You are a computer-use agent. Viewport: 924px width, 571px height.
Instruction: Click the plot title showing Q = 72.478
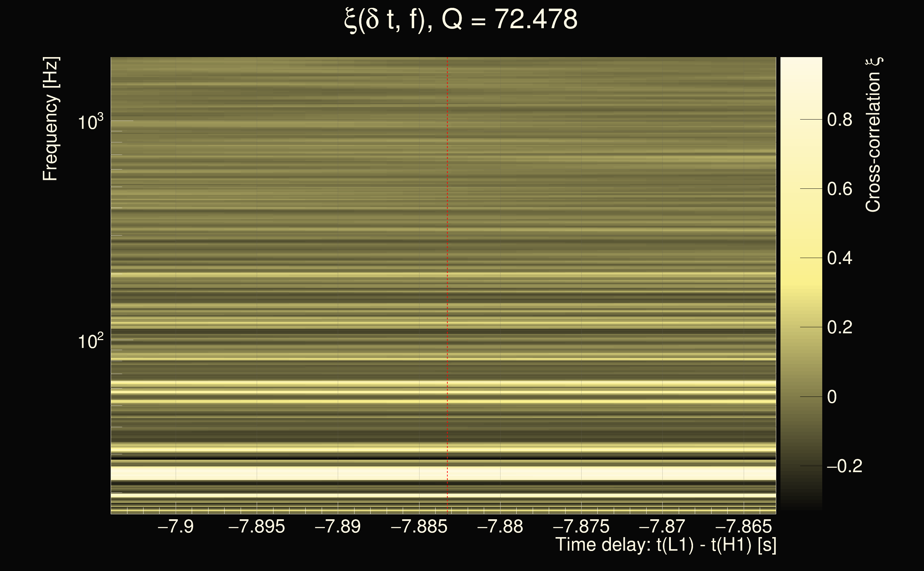point(461,20)
